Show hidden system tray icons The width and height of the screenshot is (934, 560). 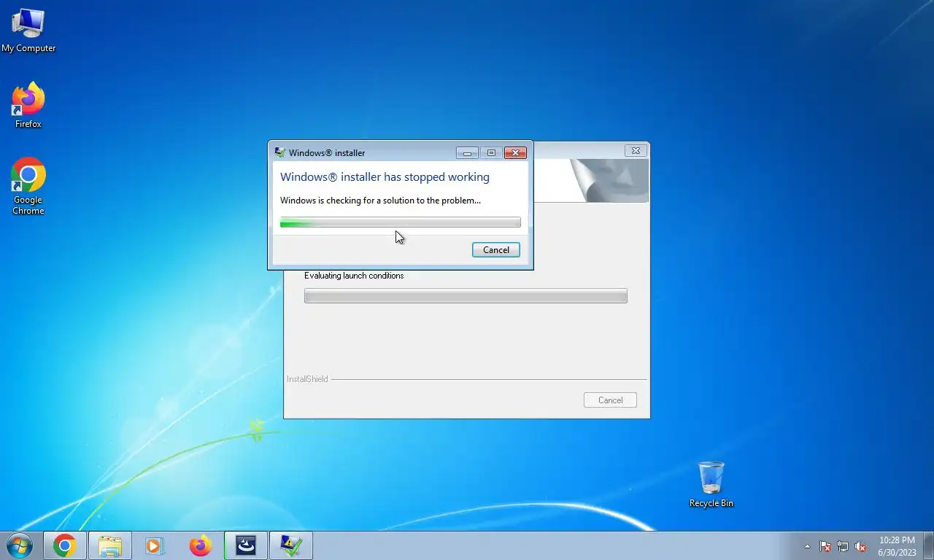[807, 546]
